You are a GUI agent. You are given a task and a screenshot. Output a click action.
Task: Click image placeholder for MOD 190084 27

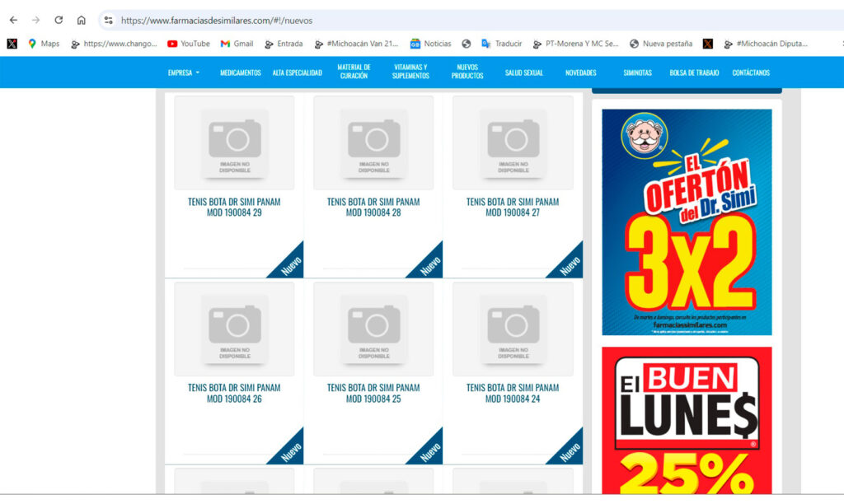[513, 142]
